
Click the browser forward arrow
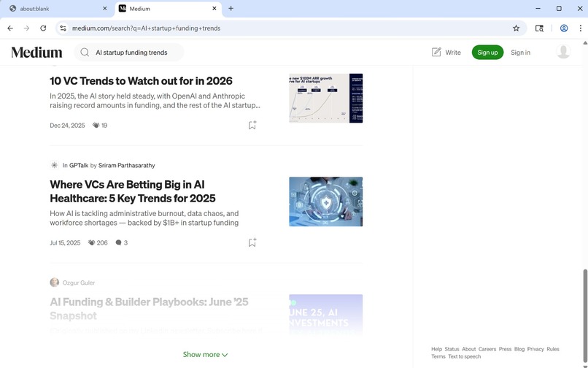(26, 28)
